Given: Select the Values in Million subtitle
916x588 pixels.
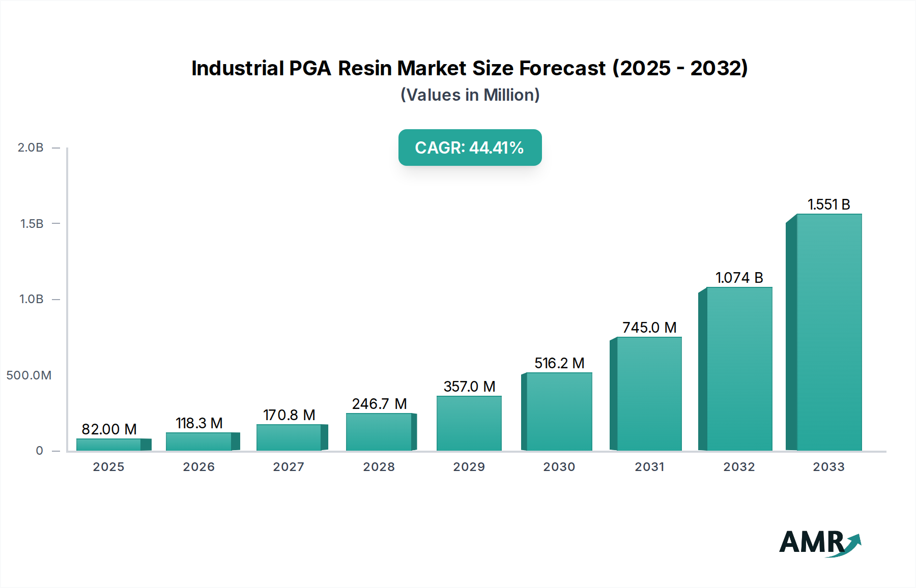Looking at the screenshot, I should point(469,95).
